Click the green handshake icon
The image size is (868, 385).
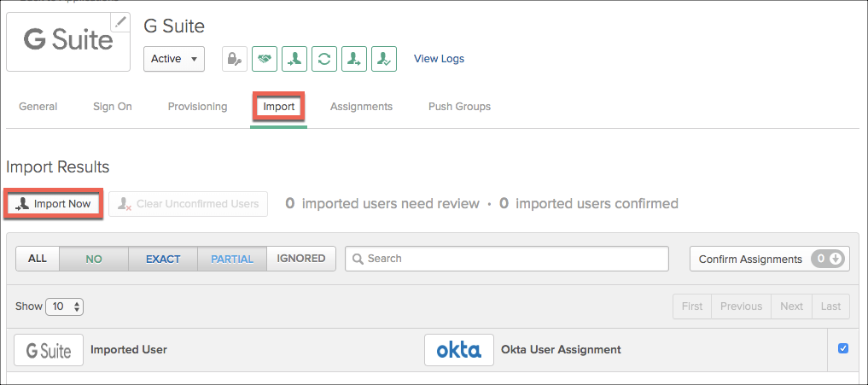(265, 59)
